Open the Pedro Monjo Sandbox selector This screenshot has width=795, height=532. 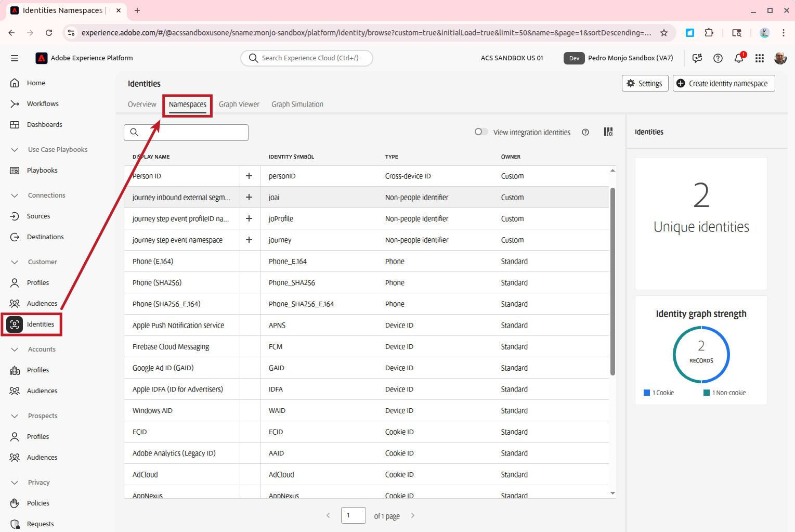pyautogui.click(x=619, y=58)
